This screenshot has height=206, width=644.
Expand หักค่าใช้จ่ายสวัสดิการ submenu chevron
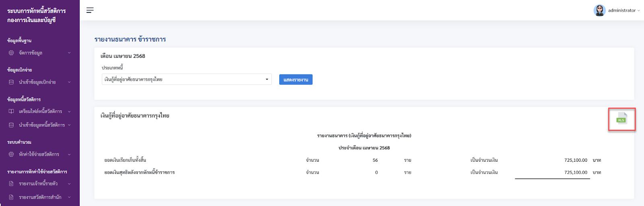coord(69,154)
